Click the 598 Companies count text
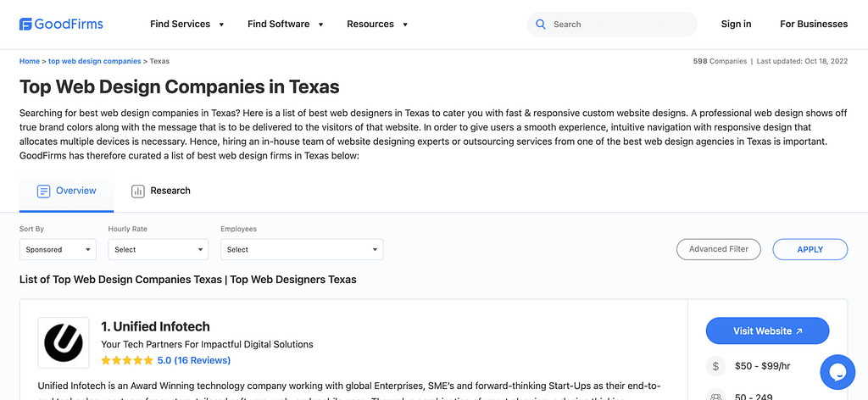Screen dimensions: 868x400 point(720,61)
